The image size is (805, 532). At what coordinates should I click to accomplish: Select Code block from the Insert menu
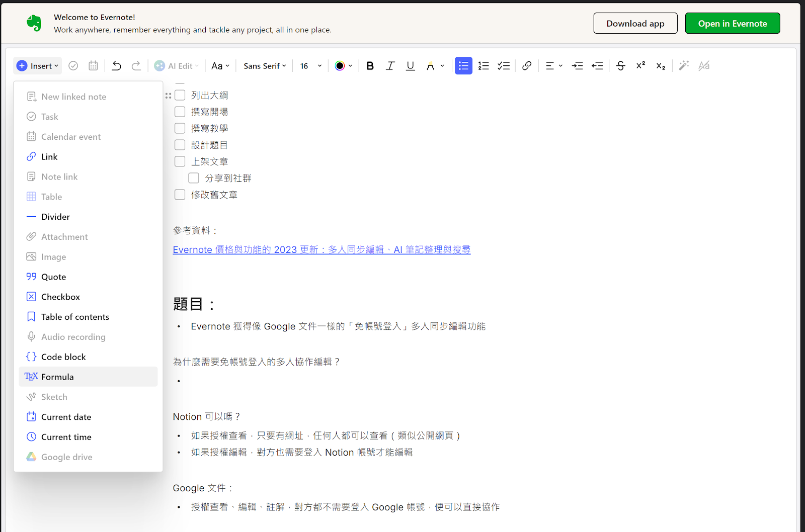(x=88, y=357)
